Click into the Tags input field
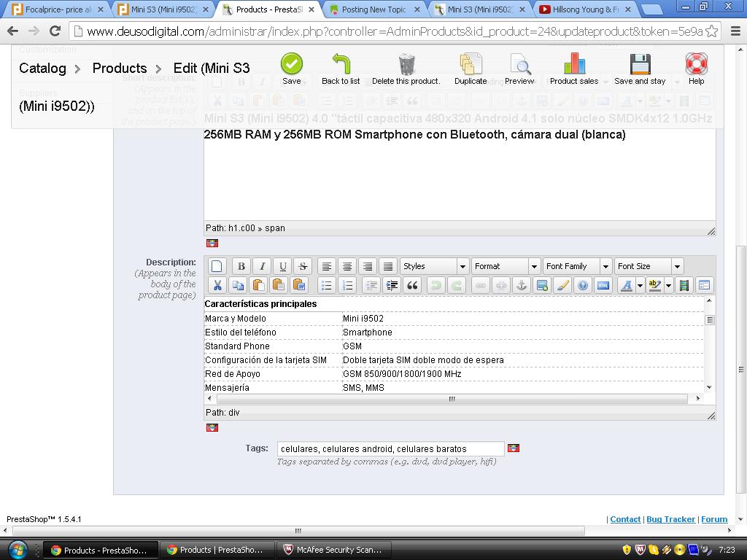This screenshot has height=560, width=747. (391, 448)
